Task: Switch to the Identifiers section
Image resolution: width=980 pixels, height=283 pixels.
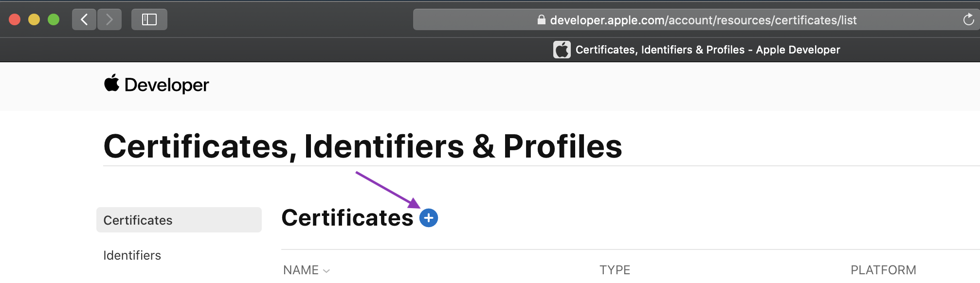Action: pos(132,255)
